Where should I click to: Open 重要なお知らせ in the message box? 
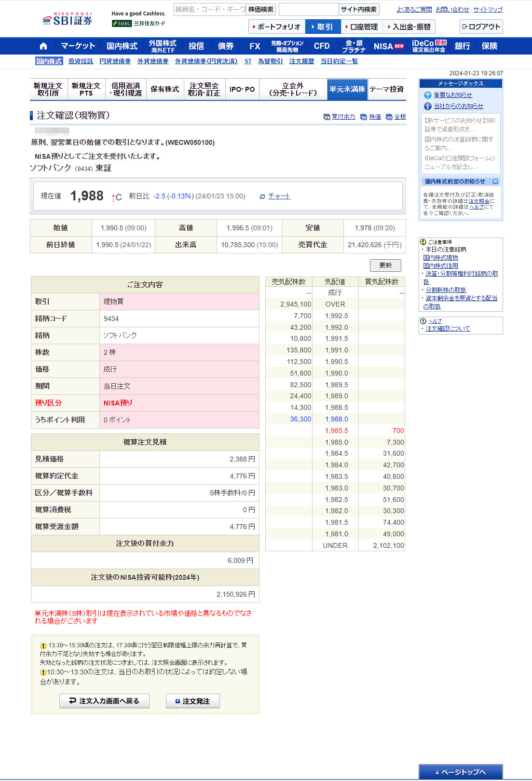click(453, 95)
